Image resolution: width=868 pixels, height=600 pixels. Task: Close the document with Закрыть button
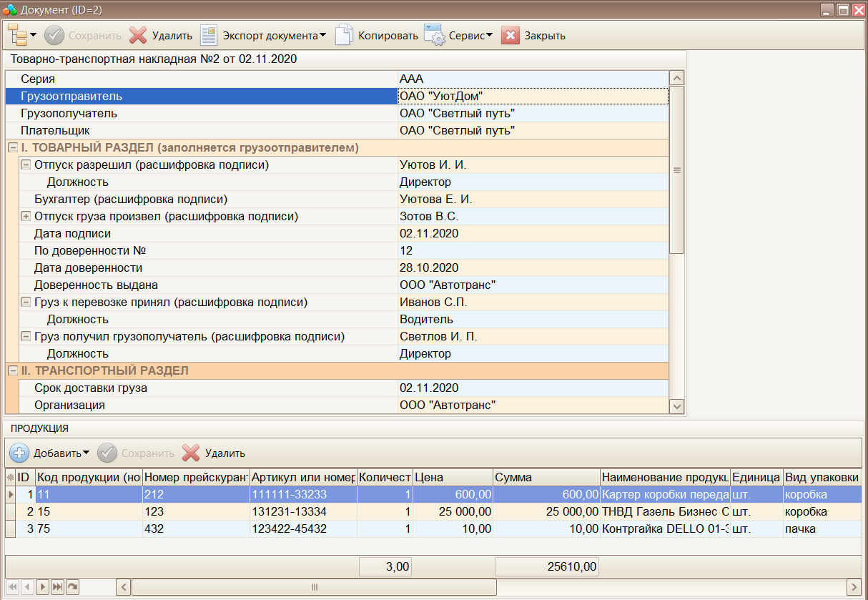(x=533, y=35)
